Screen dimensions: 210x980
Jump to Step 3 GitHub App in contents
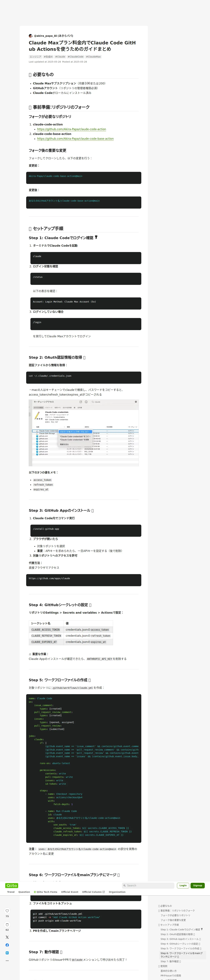coord(181,939)
